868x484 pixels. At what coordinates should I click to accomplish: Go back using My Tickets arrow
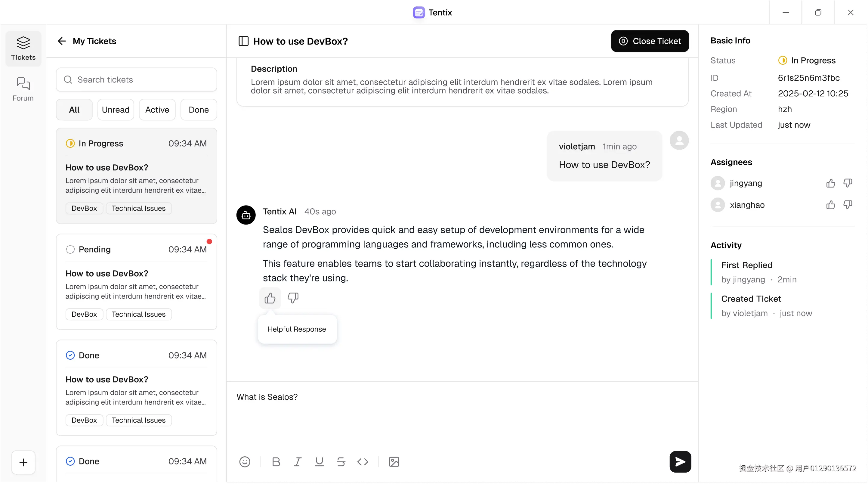pyautogui.click(x=62, y=41)
